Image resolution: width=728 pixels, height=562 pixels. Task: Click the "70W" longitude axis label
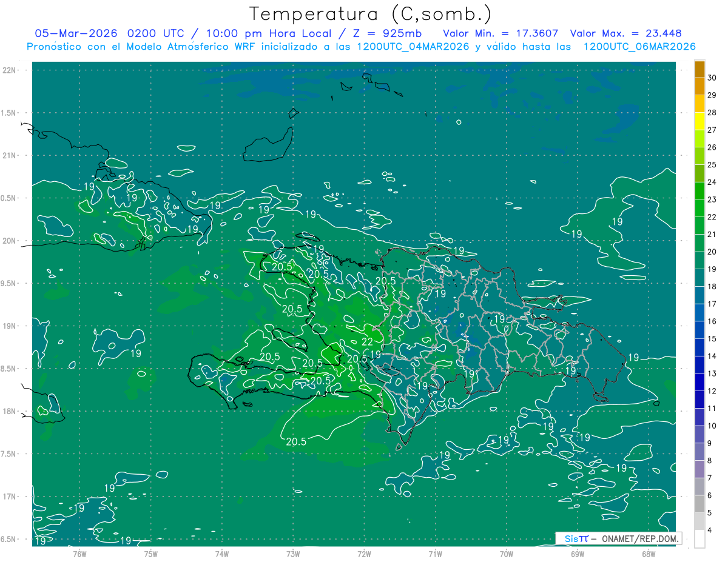click(x=507, y=554)
